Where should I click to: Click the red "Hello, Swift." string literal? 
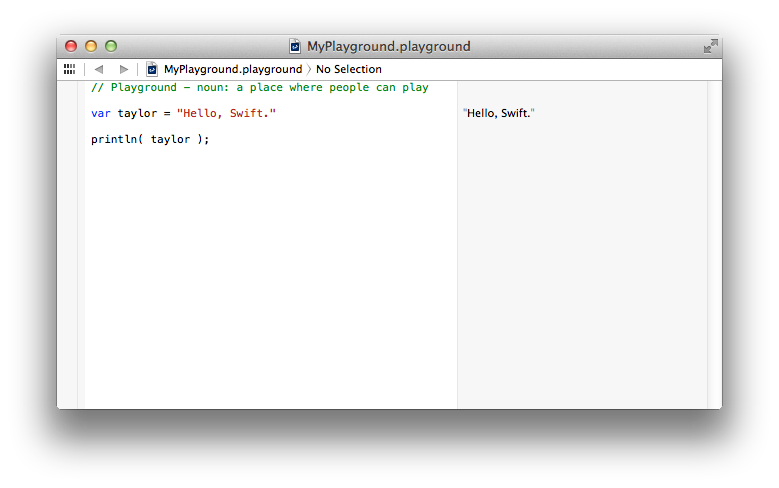tap(226, 113)
